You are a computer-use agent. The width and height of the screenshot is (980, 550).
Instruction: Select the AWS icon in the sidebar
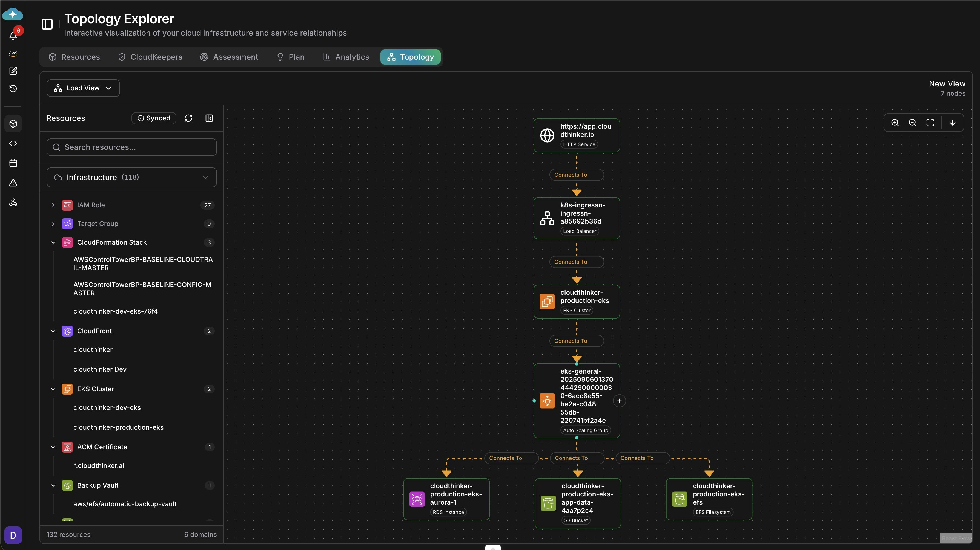(13, 53)
